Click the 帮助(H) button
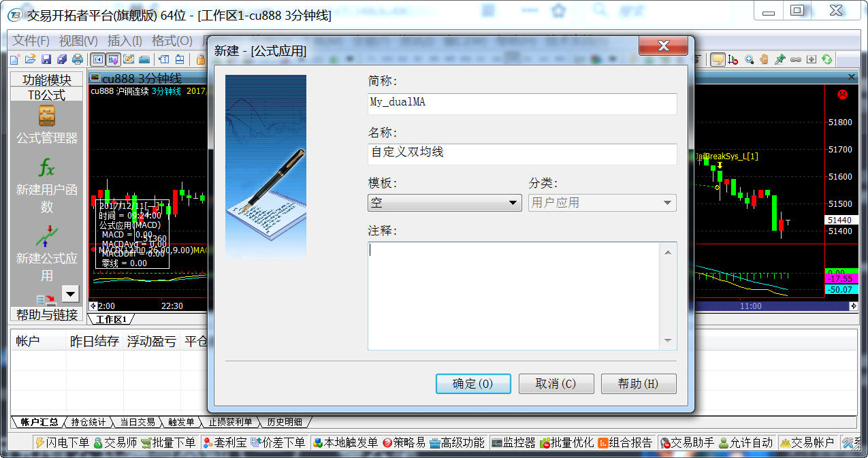 (639, 384)
